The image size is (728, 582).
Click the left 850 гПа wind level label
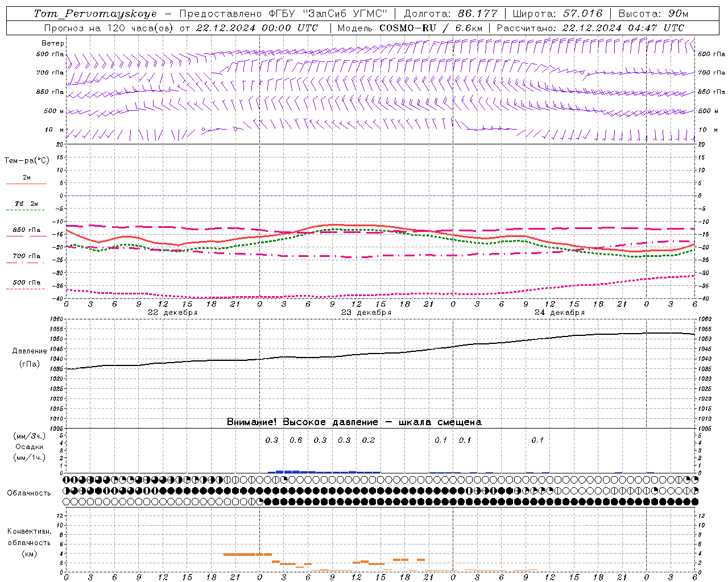point(50,92)
